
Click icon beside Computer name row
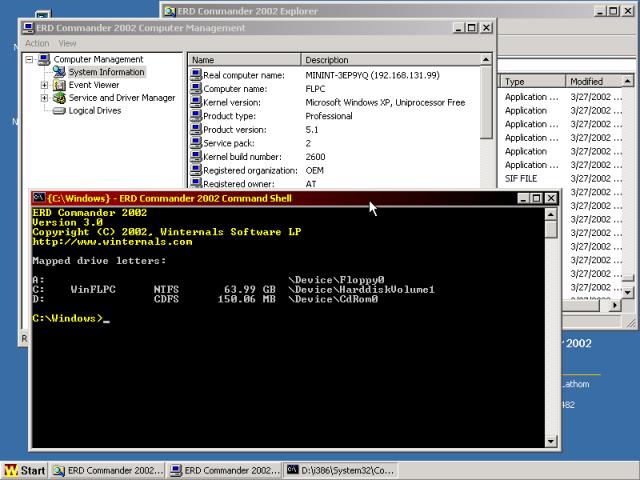pos(196,88)
